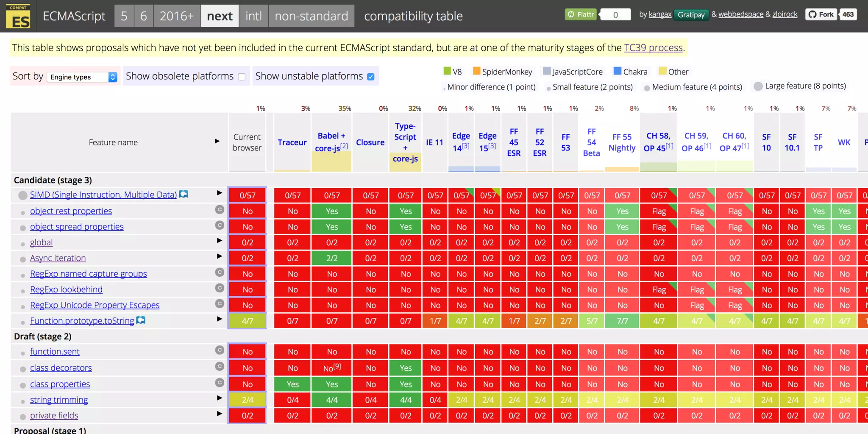Expand the Async iteration row arrow
868x434 pixels.
(x=219, y=256)
